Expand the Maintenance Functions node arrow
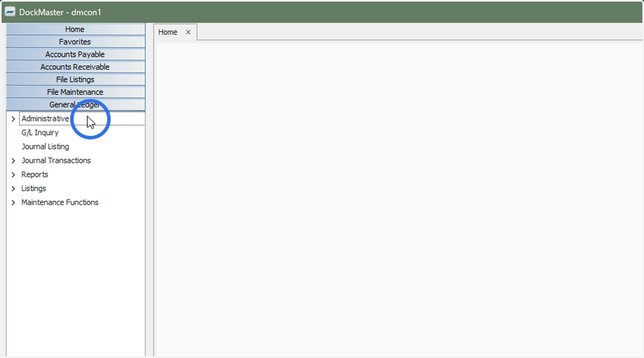This screenshot has width=644, height=358. tap(13, 203)
